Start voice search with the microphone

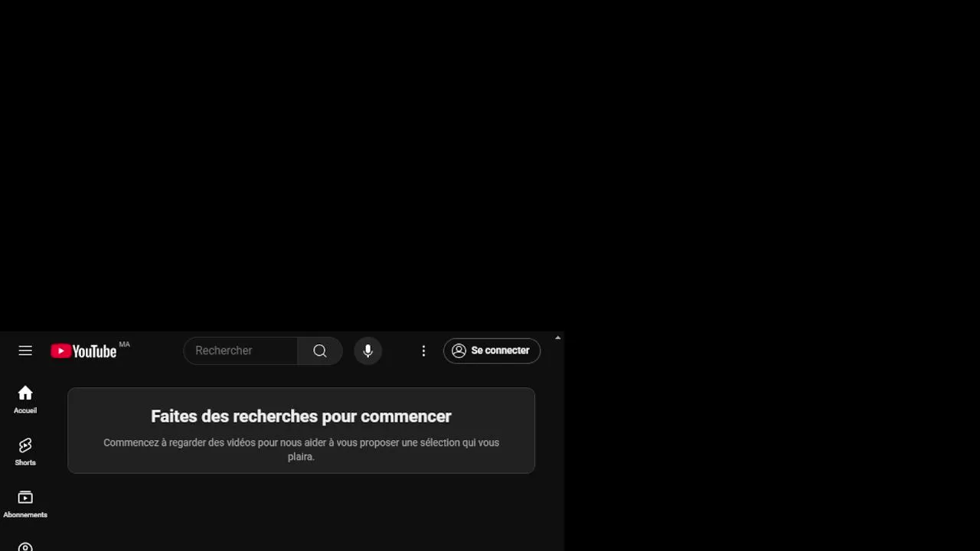[x=367, y=350]
